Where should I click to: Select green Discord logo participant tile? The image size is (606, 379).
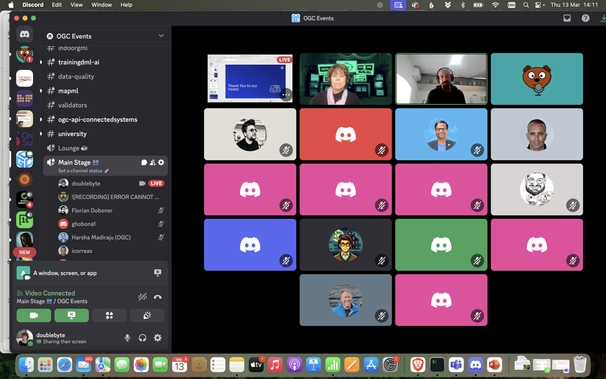pos(441,245)
